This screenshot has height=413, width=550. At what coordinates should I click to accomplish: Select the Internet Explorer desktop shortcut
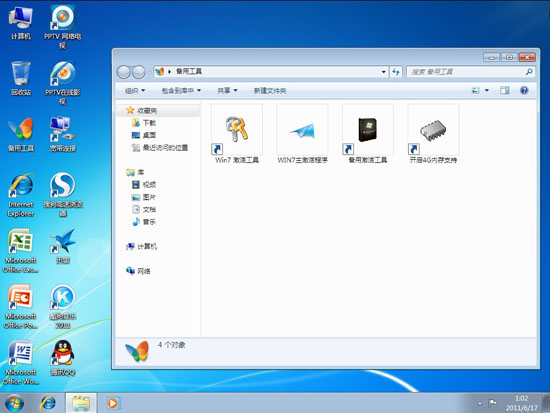(x=21, y=195)
